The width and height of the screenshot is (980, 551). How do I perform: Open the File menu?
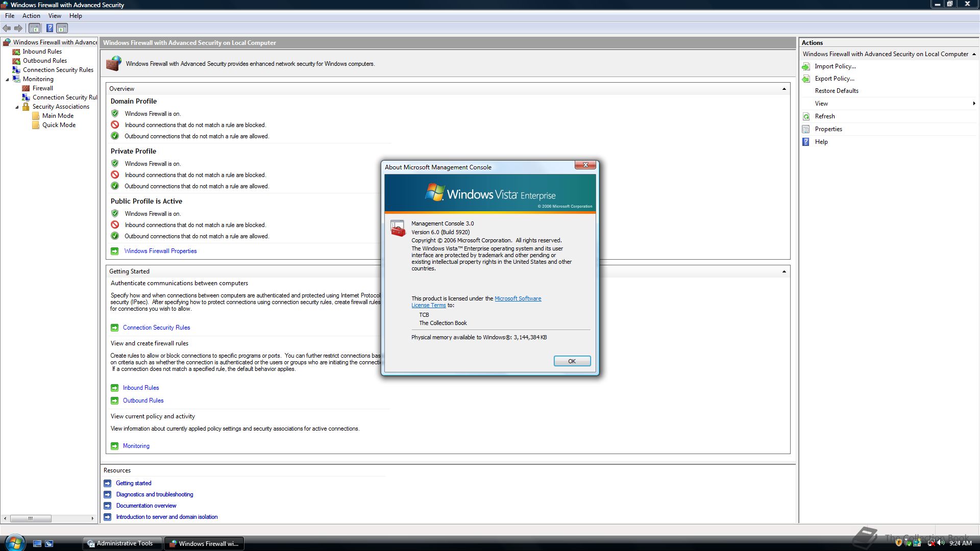[x=10, y=16]
